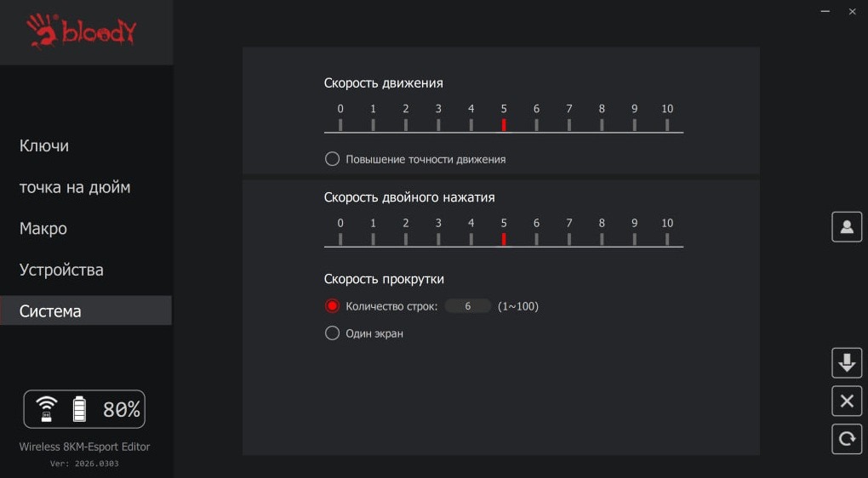
Task: Click the download arrow icon
Action: [847, 363]
